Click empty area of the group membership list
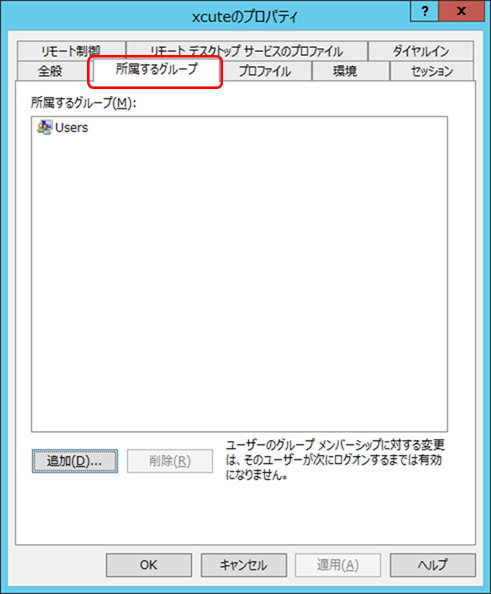 click(x=239, y=280)
